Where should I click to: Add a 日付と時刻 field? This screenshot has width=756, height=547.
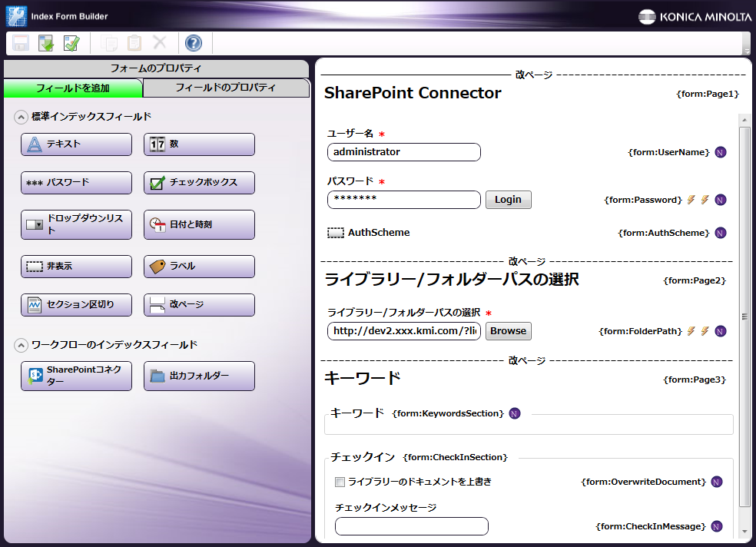tap(199, 224)
